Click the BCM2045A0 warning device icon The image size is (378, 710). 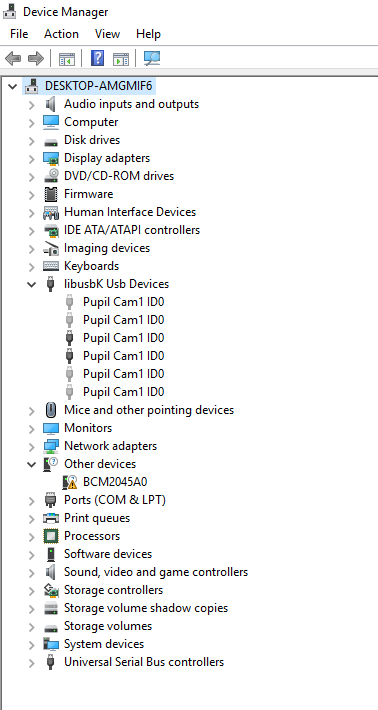point(70,482)
